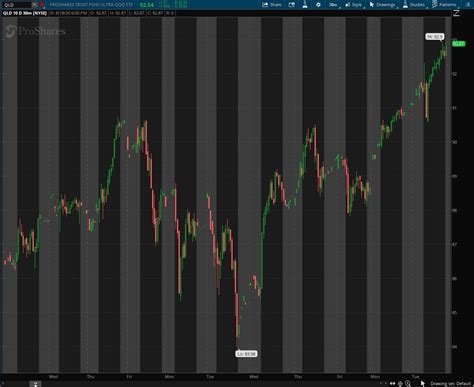Image resolution: width=474 pixels, height=387 pixels.
Task: Open the Share menu
Action: point(272,5)
